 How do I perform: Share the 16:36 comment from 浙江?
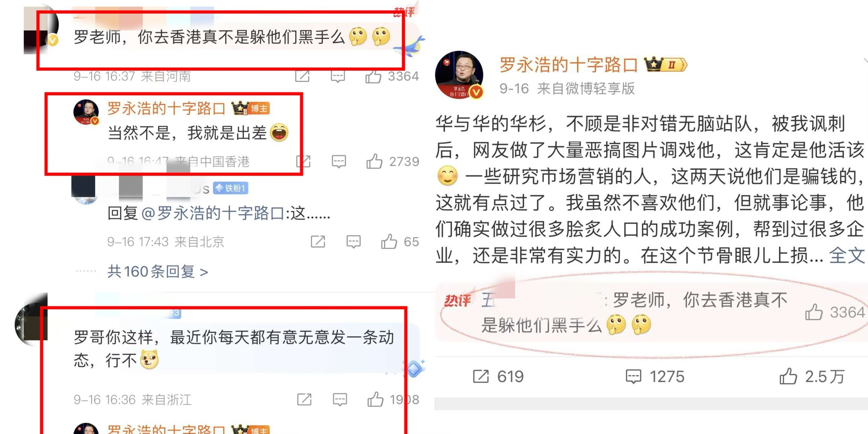click(304, 399)
